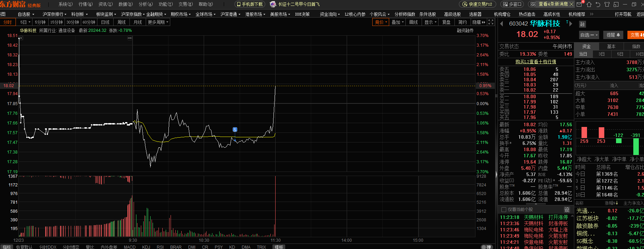
Task: Go to the previous stock with the left arrow
Action: 502,24
